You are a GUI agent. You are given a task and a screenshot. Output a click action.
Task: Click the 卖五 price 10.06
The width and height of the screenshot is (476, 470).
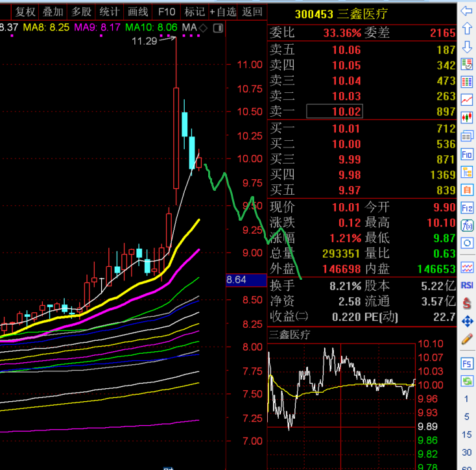(x=346, y=50)
